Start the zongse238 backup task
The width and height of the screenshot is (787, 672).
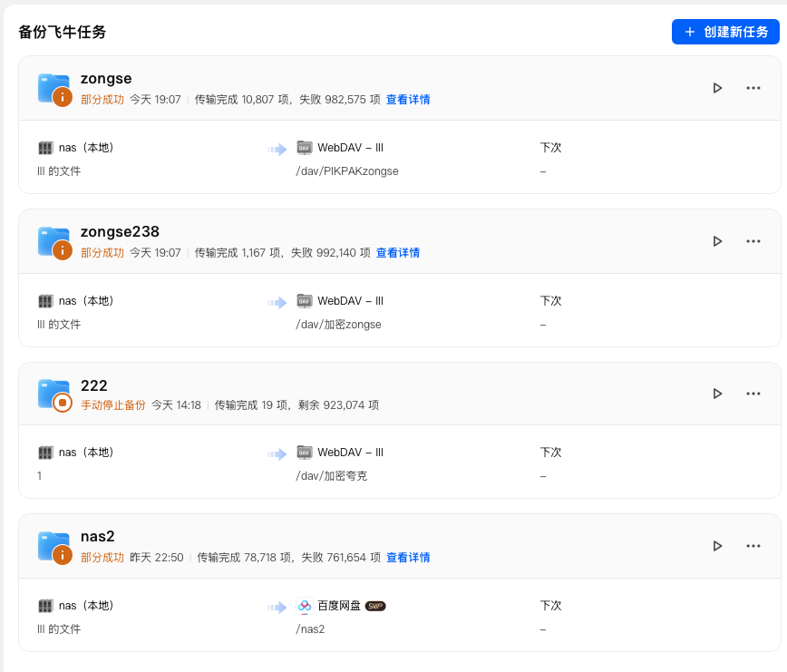(x=717, y=241)
